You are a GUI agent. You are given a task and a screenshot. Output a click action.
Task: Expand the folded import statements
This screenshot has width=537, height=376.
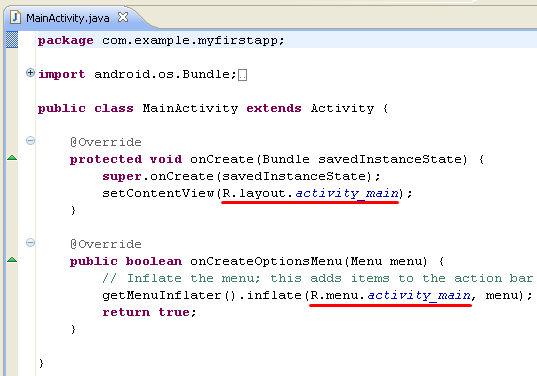tap(30, 73)
